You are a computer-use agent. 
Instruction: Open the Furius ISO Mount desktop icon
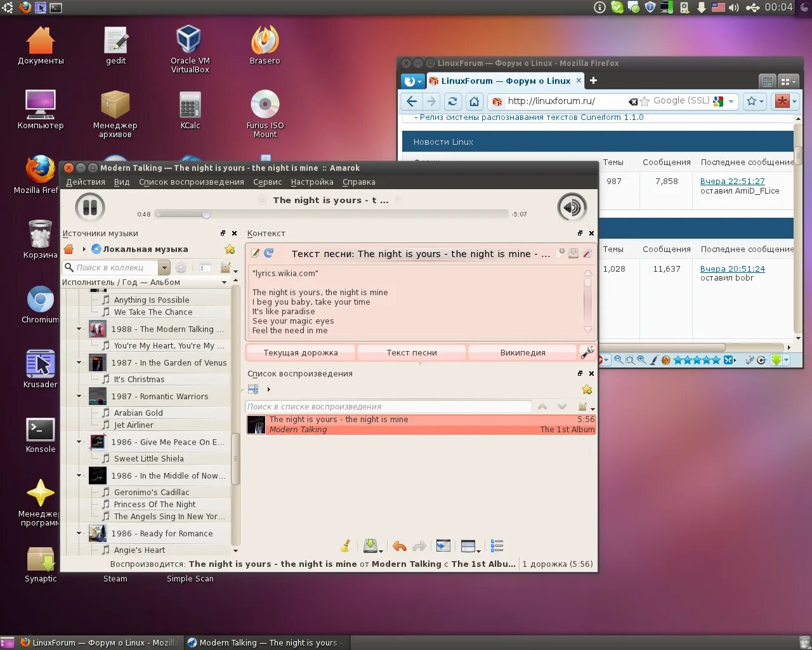pyautogui.click(x=265, y=114)
